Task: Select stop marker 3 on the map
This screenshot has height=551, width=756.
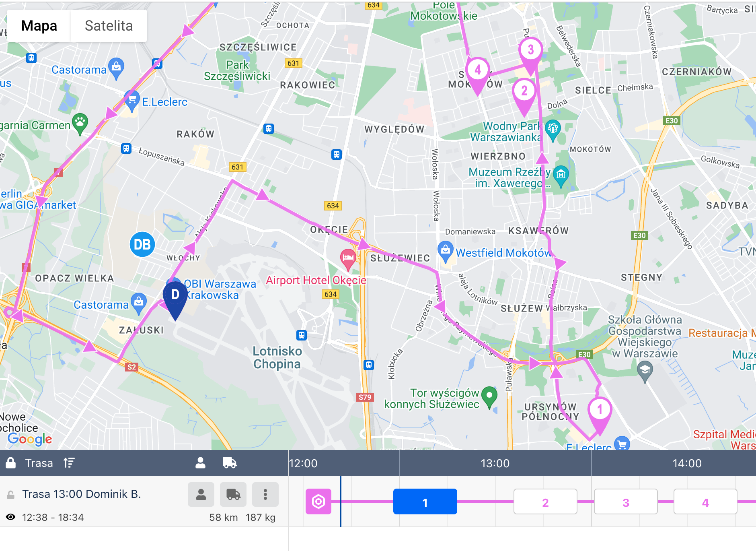Action: [x=531, y=49]
